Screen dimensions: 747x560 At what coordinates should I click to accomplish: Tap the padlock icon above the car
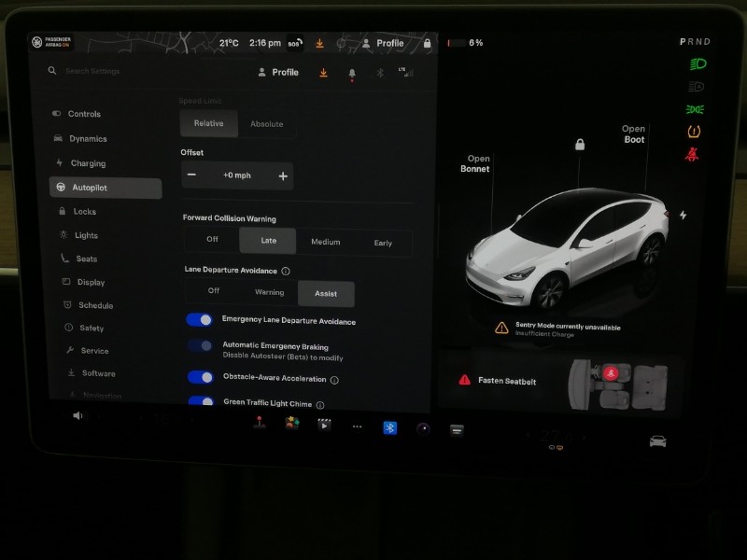(x=580, y=145)
